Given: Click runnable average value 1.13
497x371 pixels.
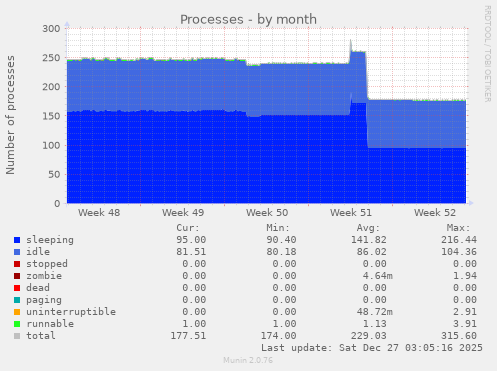Looking at the screenshot, I should coord(375,324).
